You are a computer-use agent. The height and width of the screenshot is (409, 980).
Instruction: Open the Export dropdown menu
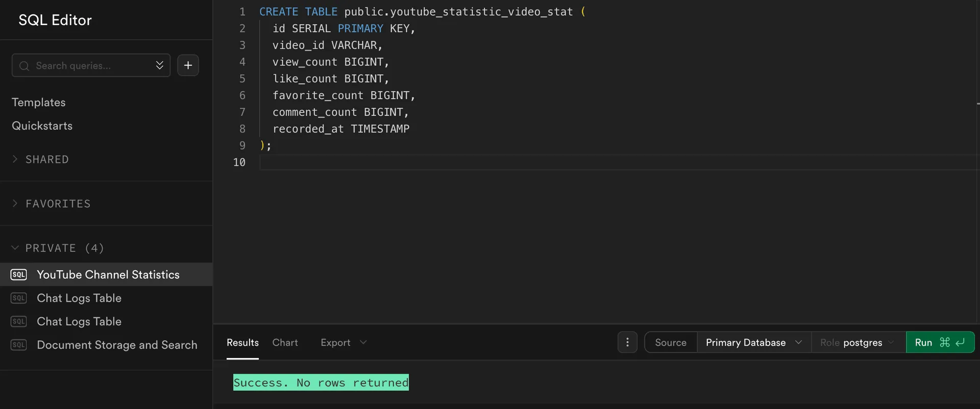(343, 343)
